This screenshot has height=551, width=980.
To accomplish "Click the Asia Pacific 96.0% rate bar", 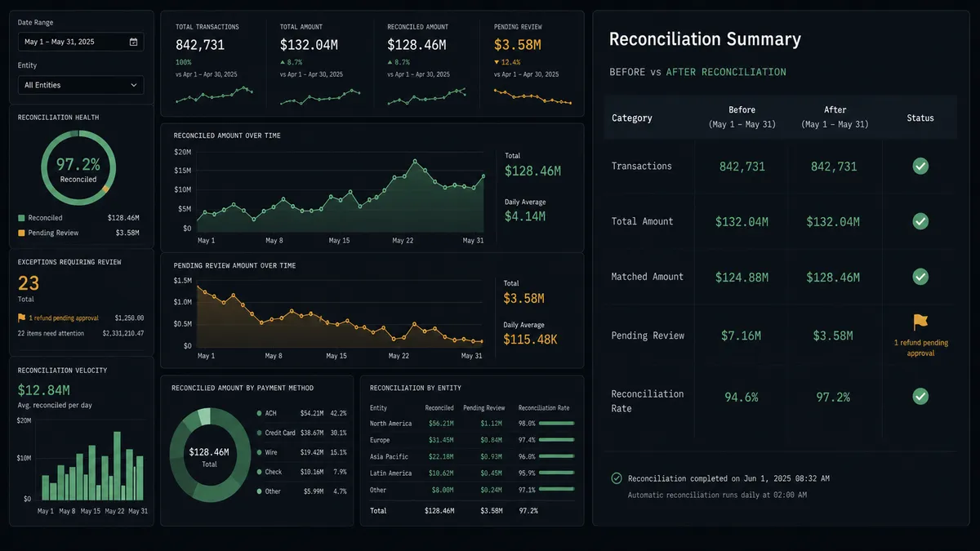I will (557, 456).
